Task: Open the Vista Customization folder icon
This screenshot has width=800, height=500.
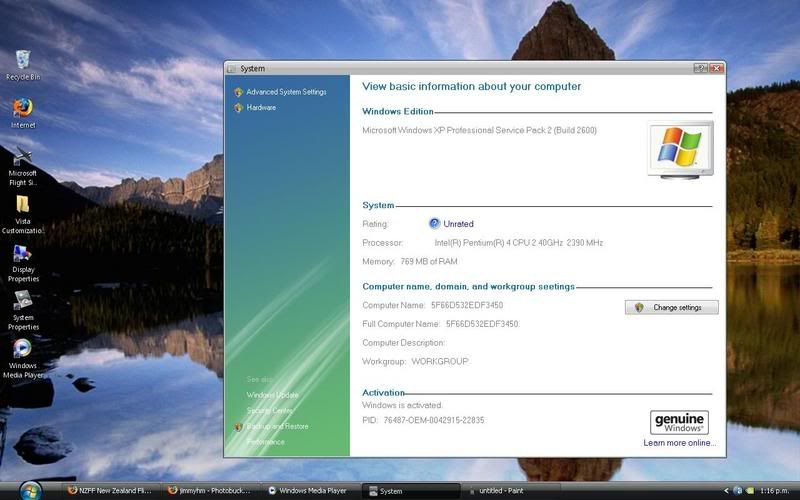Action: tap(23, 205)
